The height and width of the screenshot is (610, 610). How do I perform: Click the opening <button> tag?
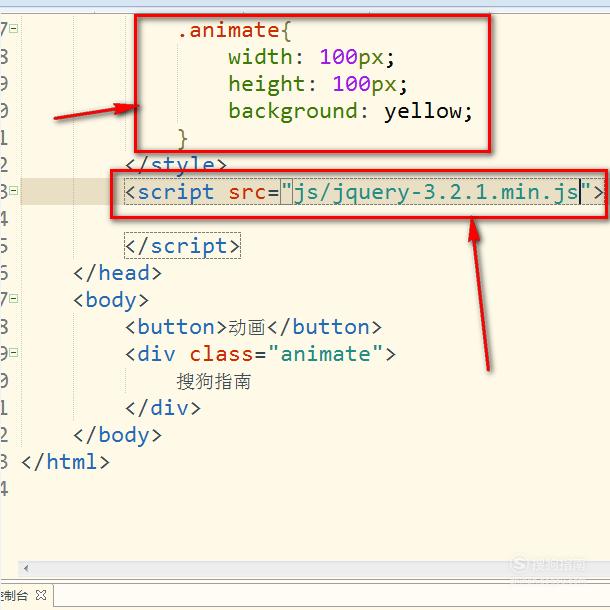tap(176, 327)
